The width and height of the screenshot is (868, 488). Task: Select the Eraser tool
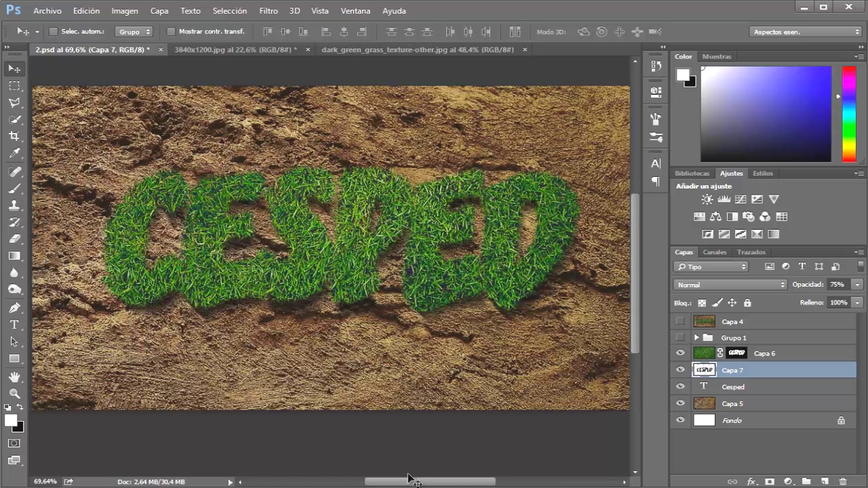(14, 239)
